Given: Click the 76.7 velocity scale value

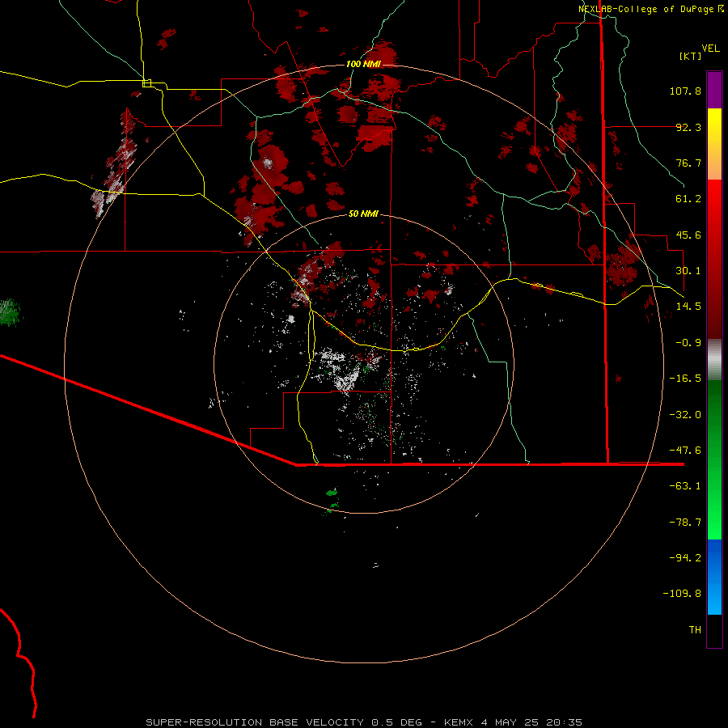Looking at the screenshot, I should point(688,163).
